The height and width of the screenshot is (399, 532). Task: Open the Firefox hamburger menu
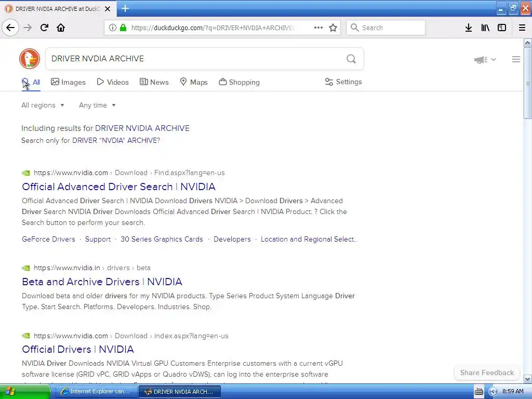point(522,28)
